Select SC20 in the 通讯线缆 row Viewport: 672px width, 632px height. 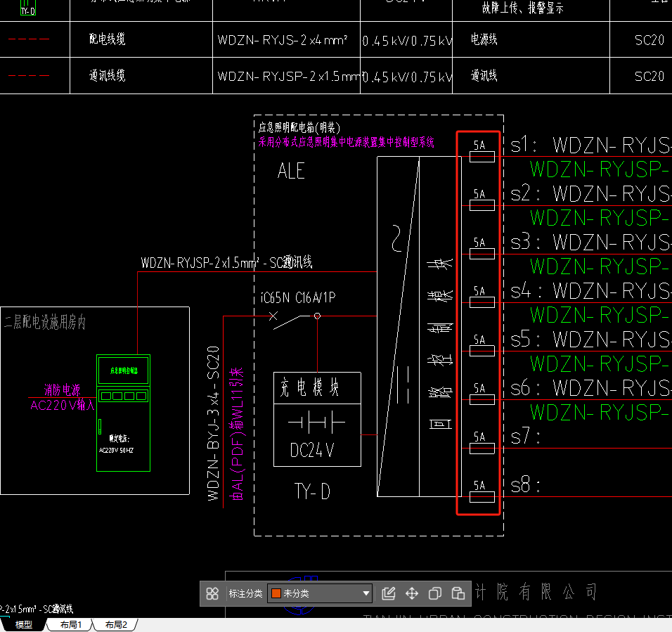(x=650, y=76)
